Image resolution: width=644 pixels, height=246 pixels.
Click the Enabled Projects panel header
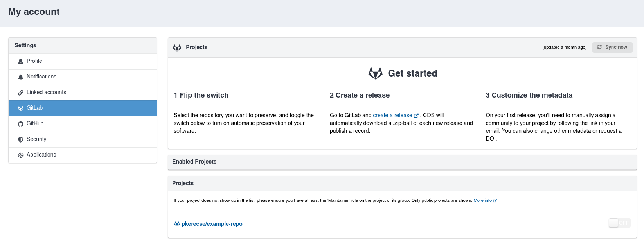(402, 162)
